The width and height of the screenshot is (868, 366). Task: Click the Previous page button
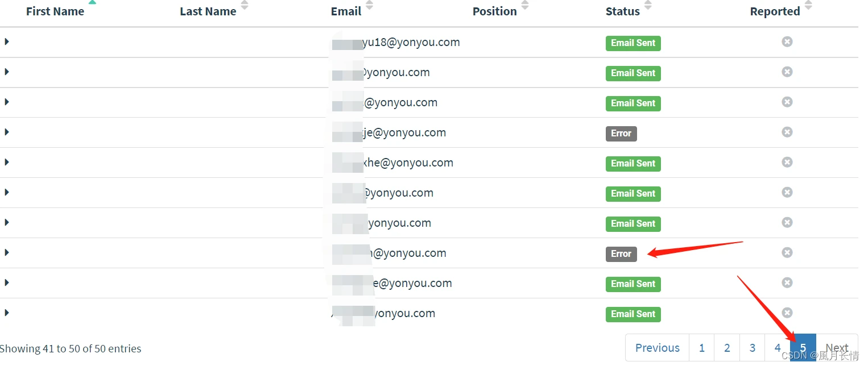coord(658,348)
